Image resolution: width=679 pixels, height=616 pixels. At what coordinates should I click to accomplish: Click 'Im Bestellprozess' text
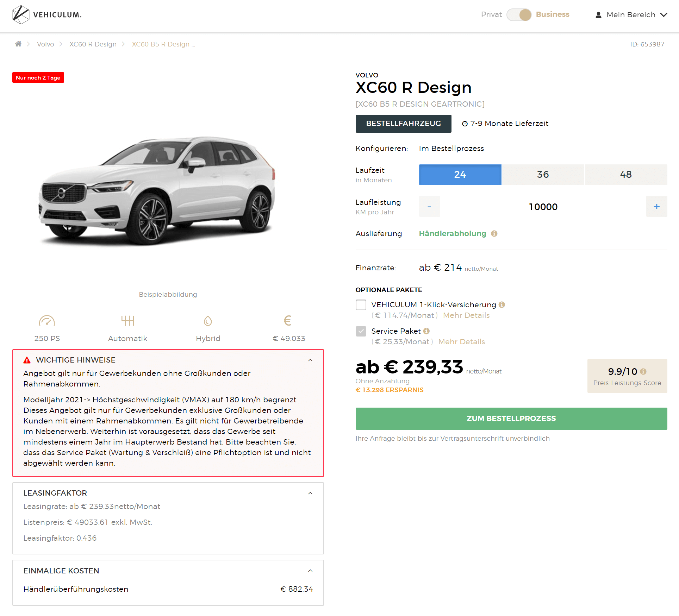[x=451, y=149]
